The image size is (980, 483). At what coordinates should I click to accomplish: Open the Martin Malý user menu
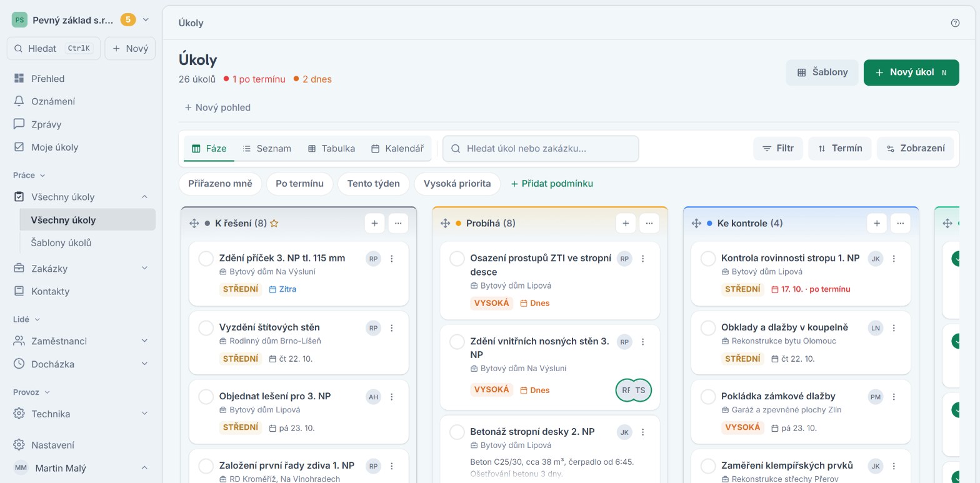click(81, 468)
